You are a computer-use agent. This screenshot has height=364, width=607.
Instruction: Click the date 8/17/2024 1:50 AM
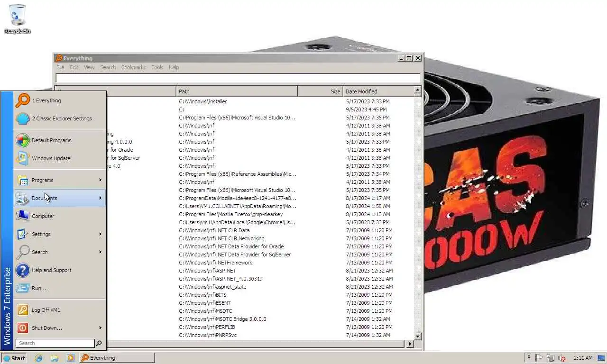click(368, 206)
